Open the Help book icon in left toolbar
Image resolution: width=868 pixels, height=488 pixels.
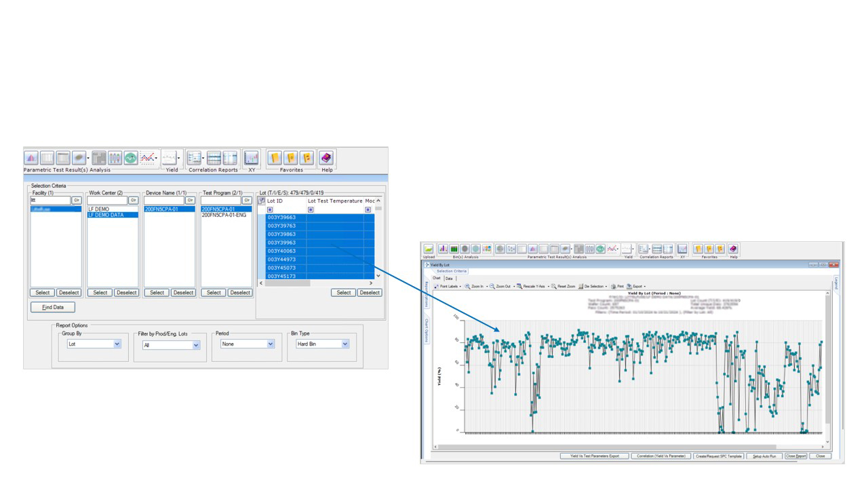(x=326, y=158)
